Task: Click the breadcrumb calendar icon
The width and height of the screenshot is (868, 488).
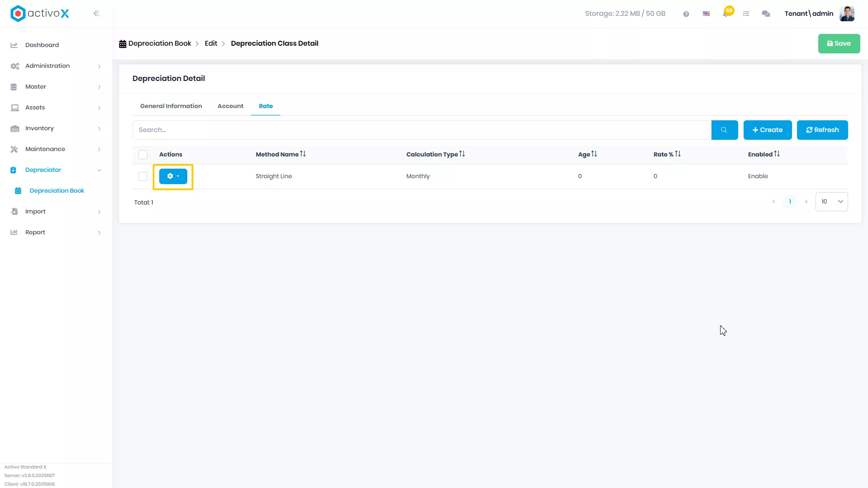Action: (123, 44)
